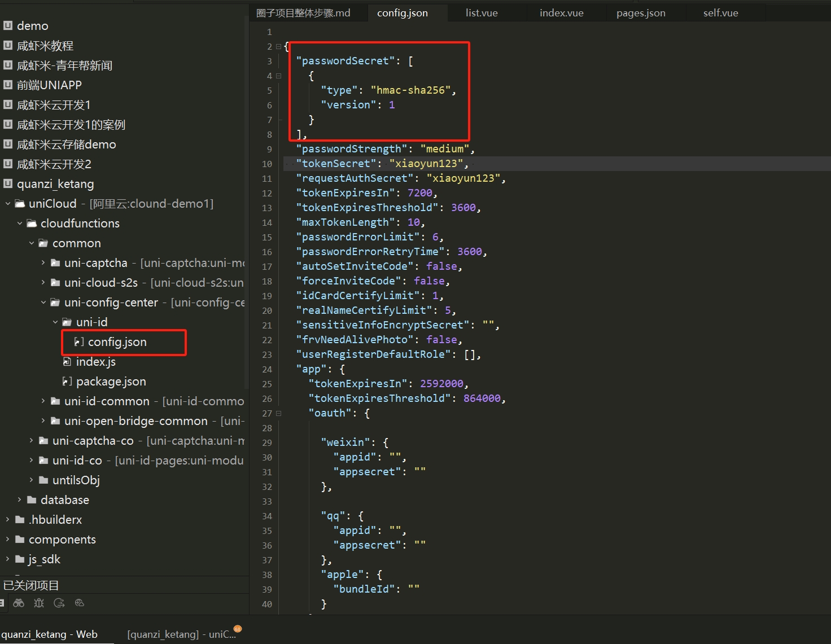Click the index.js file icon in tree
This screenshot has height=644, width=831.
tap(67, 362)
